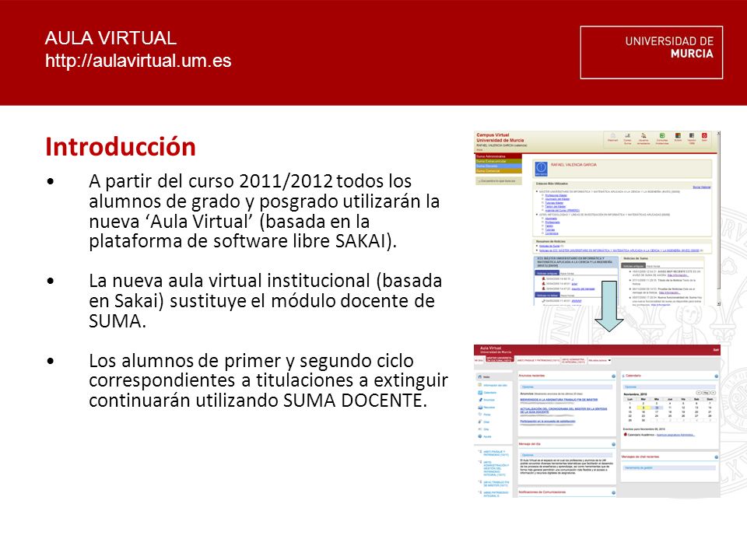The image size is (747, 560).
Task: Open the Campus Virtual SUMA screenshot thumbnail
Action: coord(597,218)
